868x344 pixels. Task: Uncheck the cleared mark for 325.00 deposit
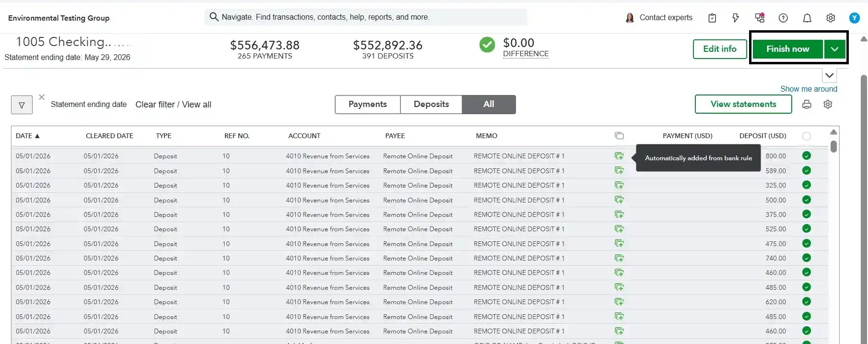click(x=807, y=185)
